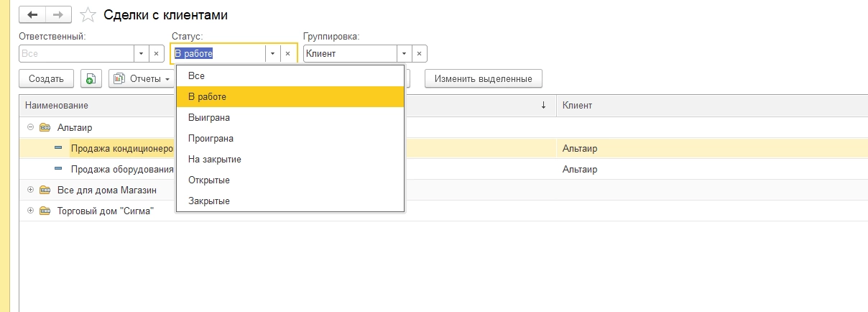Clear the Ответственный field with X
Image resolution: width=868 pixels, height=312 pixels.
(156, 54)
